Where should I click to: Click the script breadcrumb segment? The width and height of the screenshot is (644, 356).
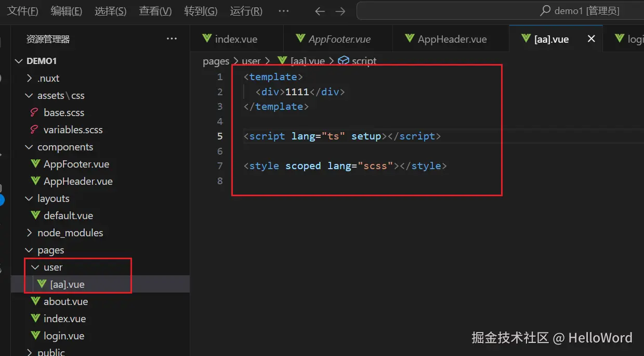[x=364, y=61]
